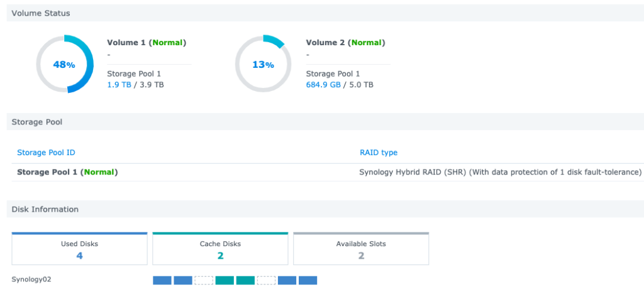The height and width of the screenshot is (292, 644).
Task: Click the Disk Information section header
Action: (45, 209)
